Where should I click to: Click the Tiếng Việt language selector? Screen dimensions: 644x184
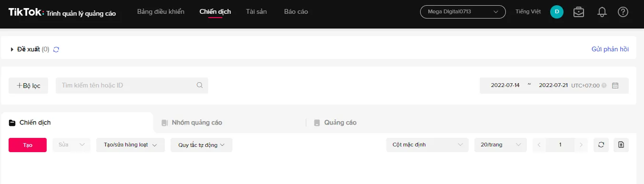[528, 11]
